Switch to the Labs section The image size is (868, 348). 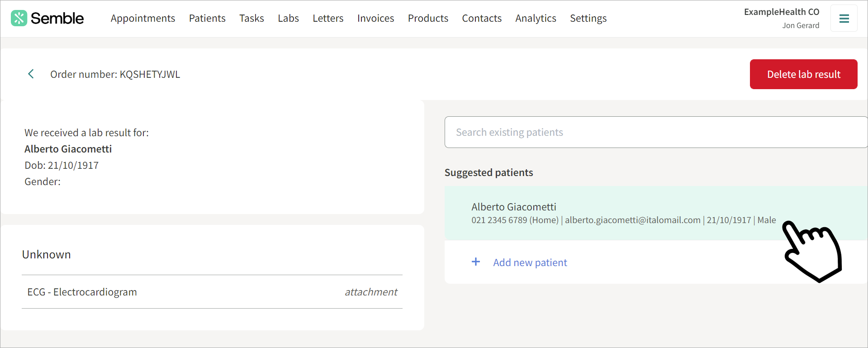288,18
